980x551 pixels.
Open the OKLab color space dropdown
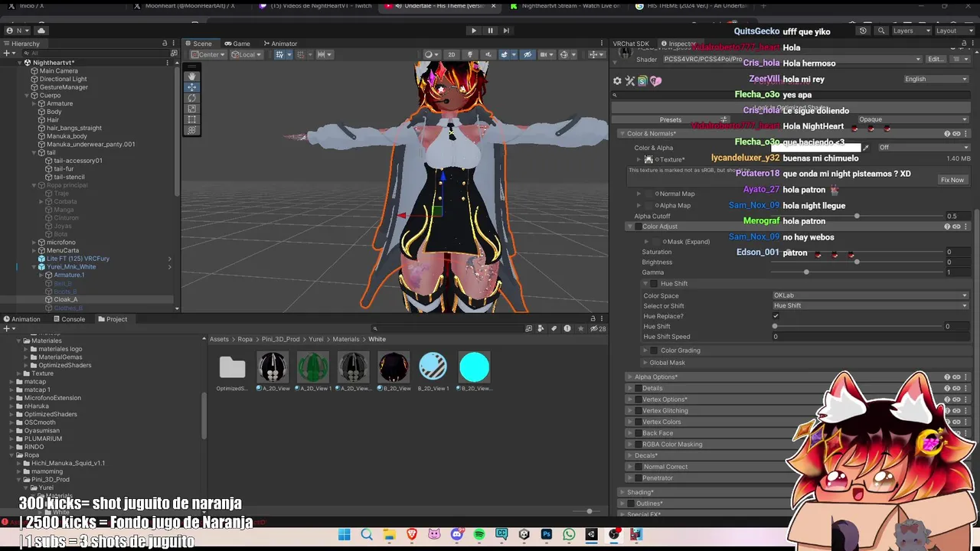click(x=871, y=295)
